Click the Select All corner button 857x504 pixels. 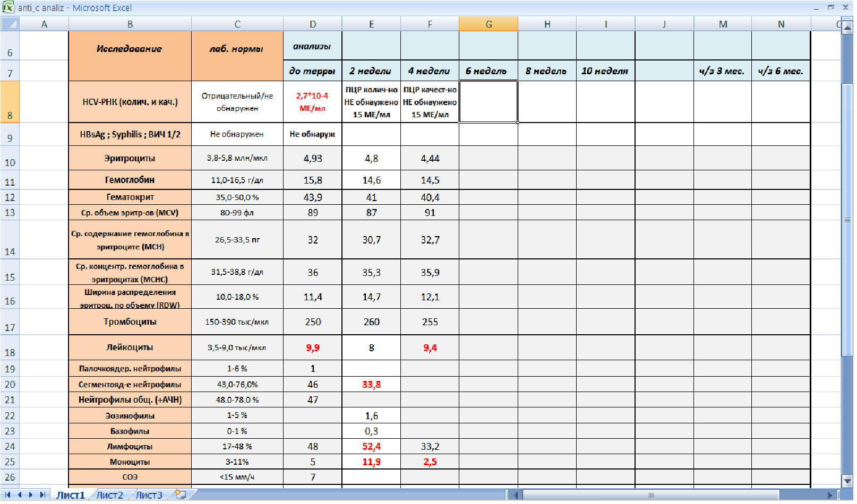point(10,24)
